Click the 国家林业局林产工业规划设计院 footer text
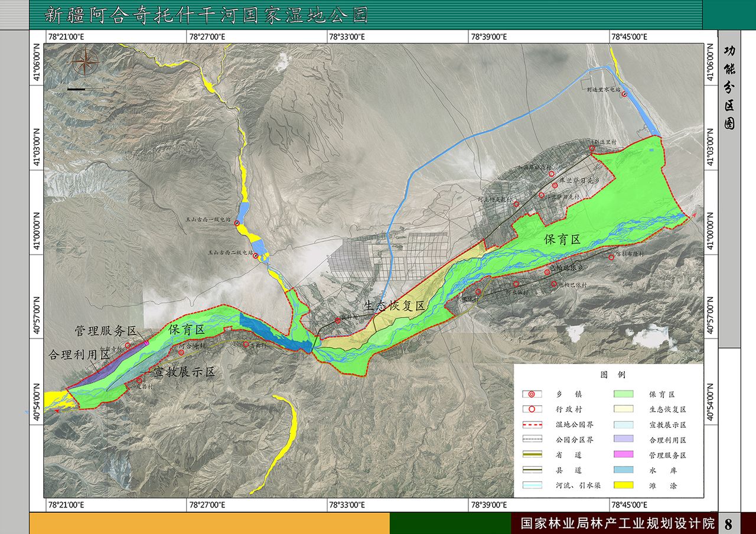 [x=617, y=523]
